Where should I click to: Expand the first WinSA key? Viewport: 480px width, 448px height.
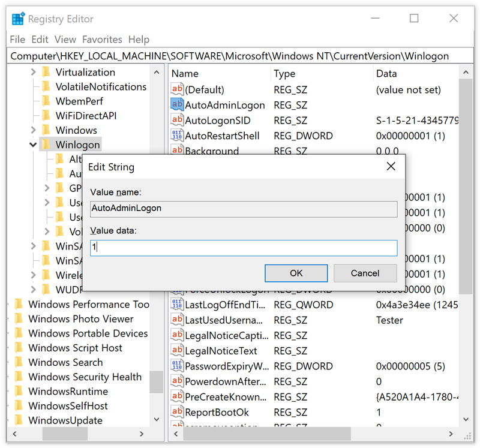pyautogui.click(x=34, y=246)
